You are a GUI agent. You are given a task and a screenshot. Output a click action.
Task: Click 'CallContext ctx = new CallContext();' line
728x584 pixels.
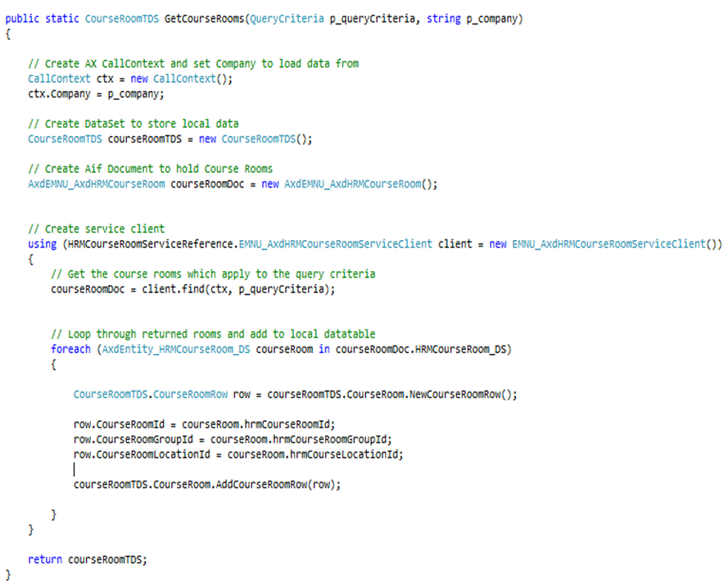[130, 79]
